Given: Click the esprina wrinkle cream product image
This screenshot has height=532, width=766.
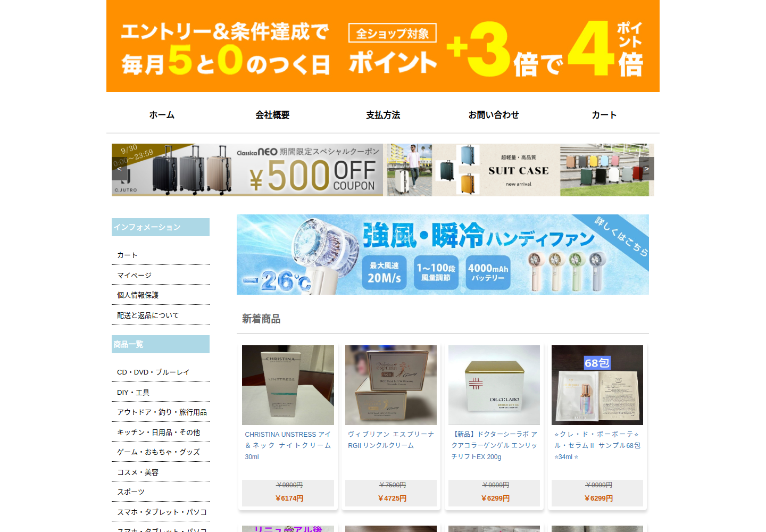Looking at the screenshot, I should point(391,385).
